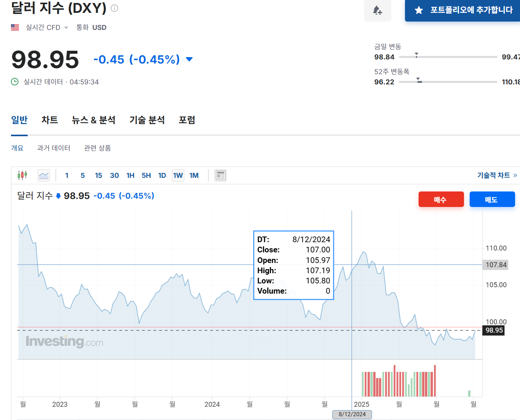This screenshot has width=520, height=420.
Task: Click the blue down-arrow beside price change
Action: [x=189, y=59]
